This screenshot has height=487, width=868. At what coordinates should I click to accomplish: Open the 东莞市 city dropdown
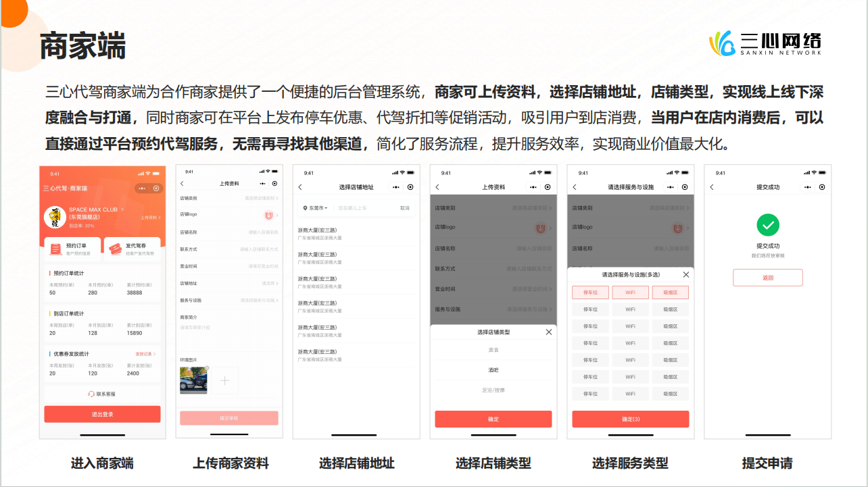click(x=318, y=207)
